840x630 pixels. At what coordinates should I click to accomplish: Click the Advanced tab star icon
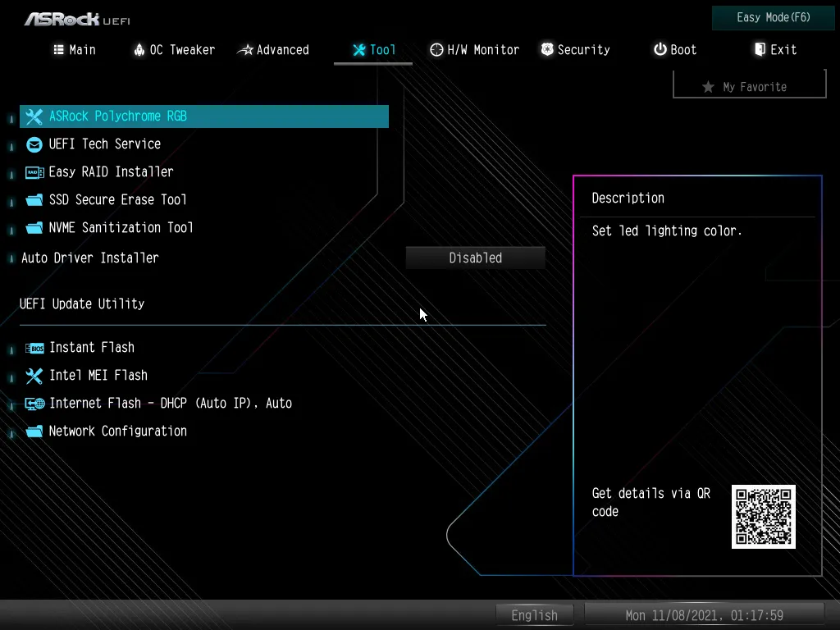[245, 50]
